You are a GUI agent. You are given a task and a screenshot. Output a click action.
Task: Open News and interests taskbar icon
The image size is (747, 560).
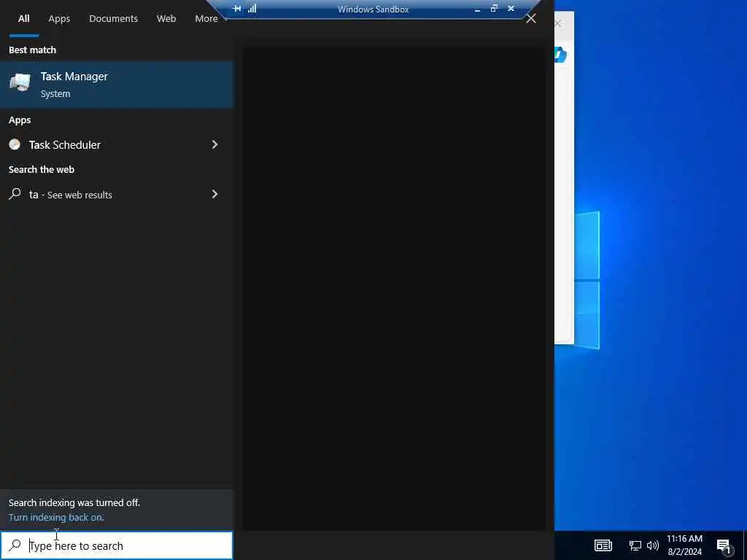(603, 545)
